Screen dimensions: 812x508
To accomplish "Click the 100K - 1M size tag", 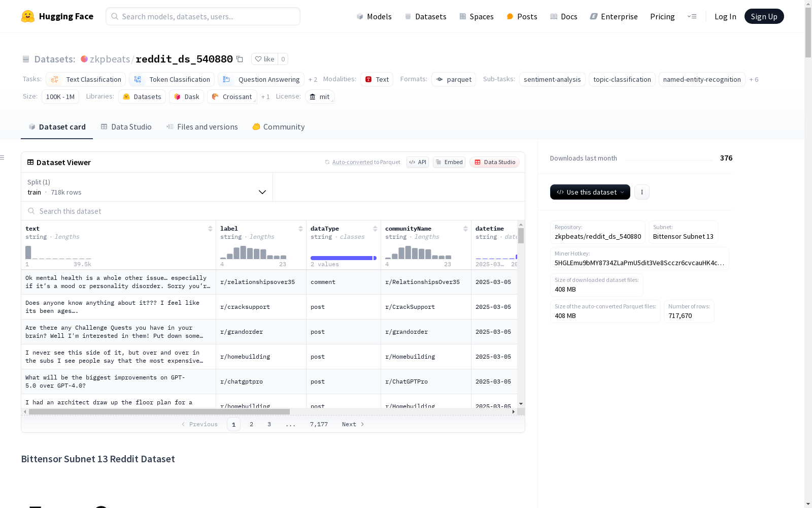I will pos(60,97).
